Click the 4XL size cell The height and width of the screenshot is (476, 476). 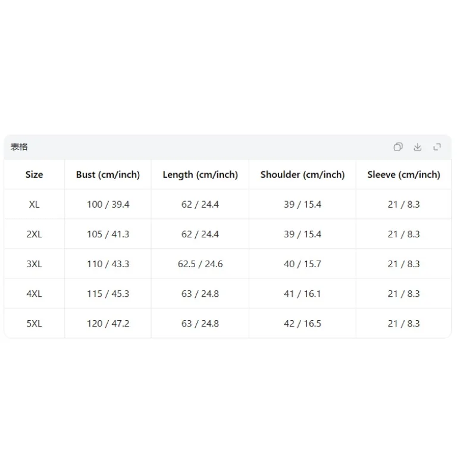[35, 293]
